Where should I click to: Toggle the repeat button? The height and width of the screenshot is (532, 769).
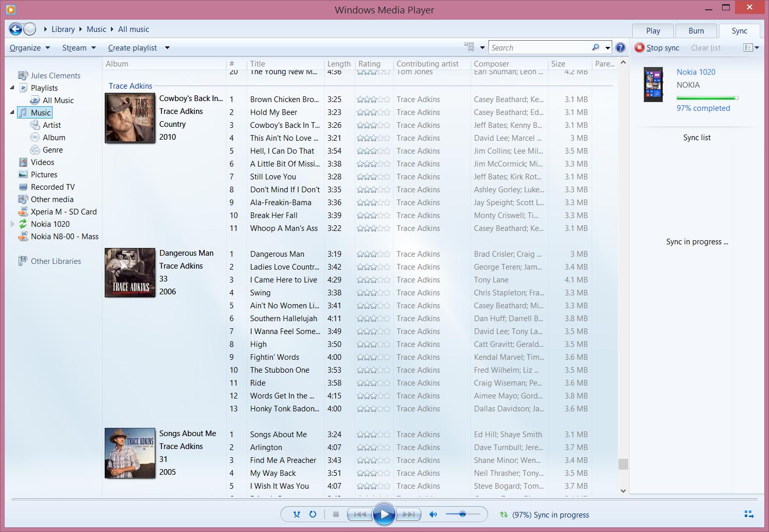(x=313, y=514)
